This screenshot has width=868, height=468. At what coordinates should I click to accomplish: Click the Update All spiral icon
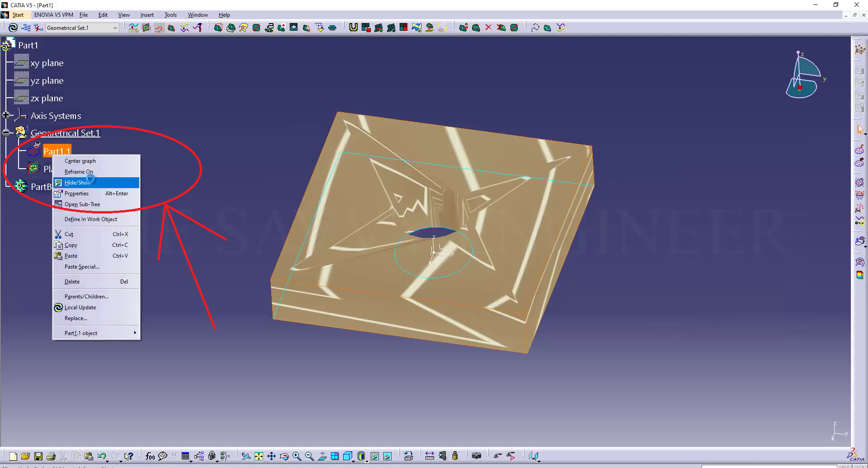(13, 28)
